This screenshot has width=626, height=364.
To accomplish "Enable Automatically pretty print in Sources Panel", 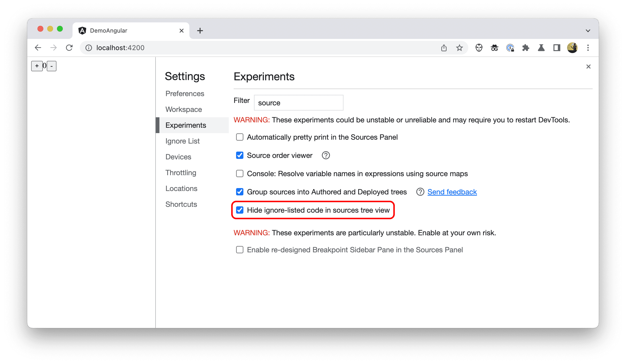I will pos(240,137).
